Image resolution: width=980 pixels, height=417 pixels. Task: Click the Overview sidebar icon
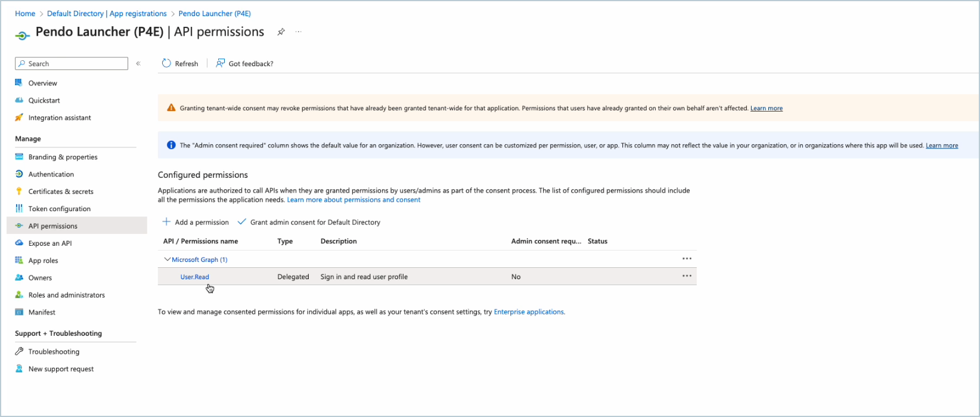18,83
